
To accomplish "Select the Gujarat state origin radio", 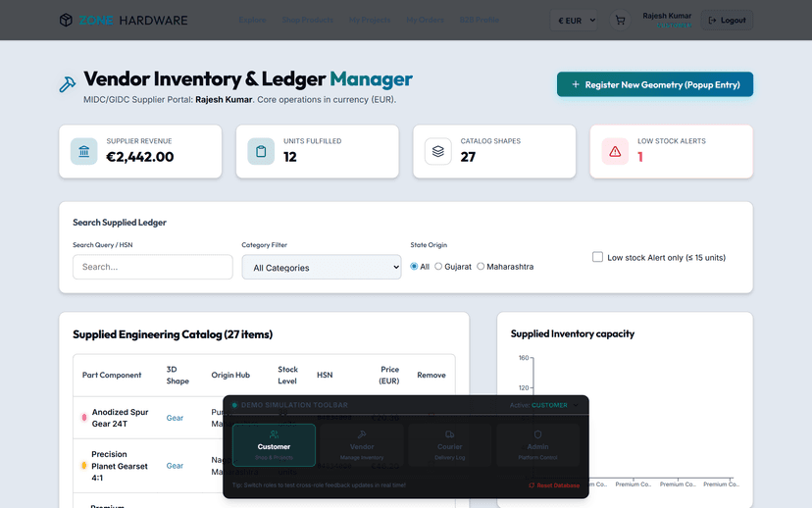I will point(438,266).
